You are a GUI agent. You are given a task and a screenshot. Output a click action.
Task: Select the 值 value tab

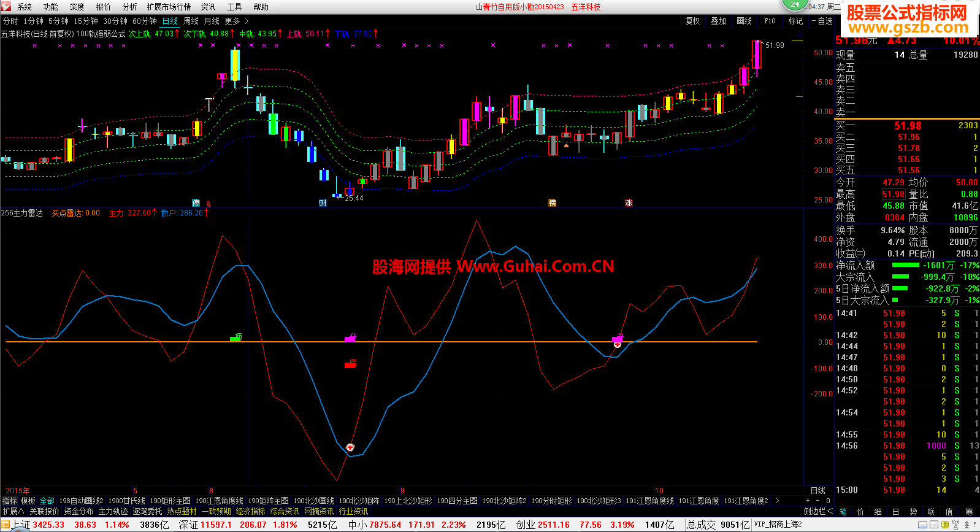click(x=949, y=511)
